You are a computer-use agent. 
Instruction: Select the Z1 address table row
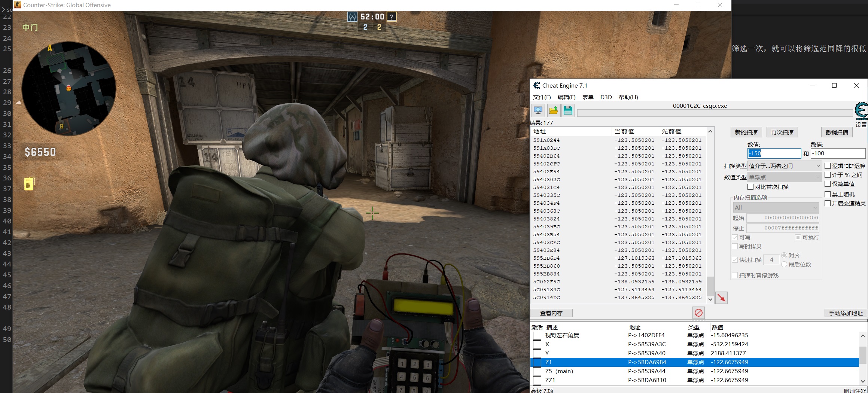tap(695, 362)
